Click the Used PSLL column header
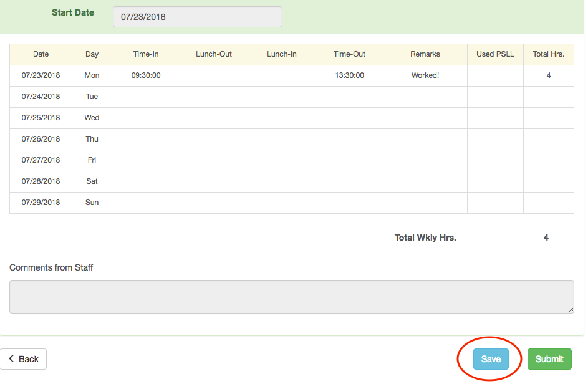588x384 pixels. click(x=495, y=54)
